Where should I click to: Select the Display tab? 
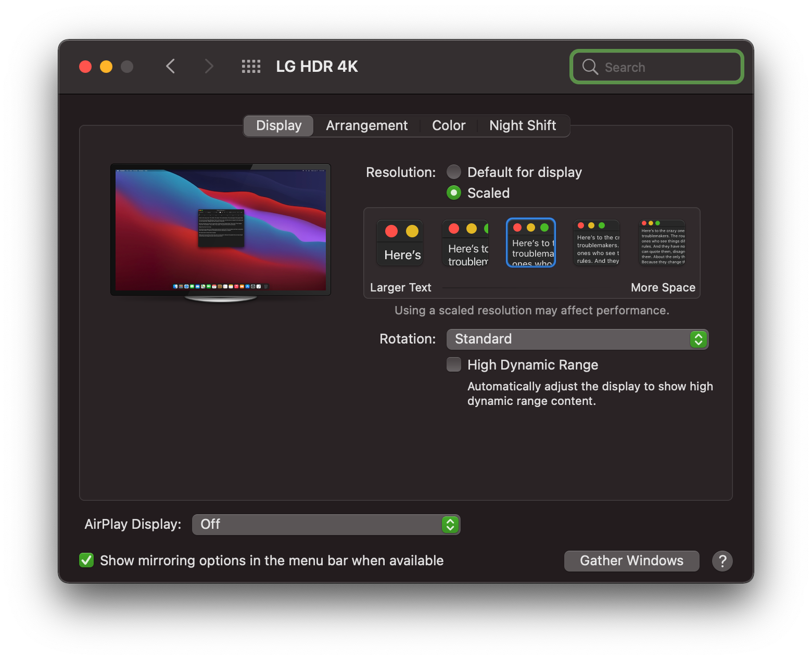tap(278, 126)
